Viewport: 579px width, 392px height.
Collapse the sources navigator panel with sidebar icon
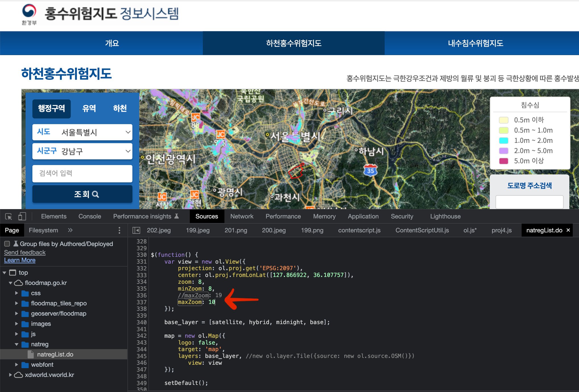[x=136, y=230]
